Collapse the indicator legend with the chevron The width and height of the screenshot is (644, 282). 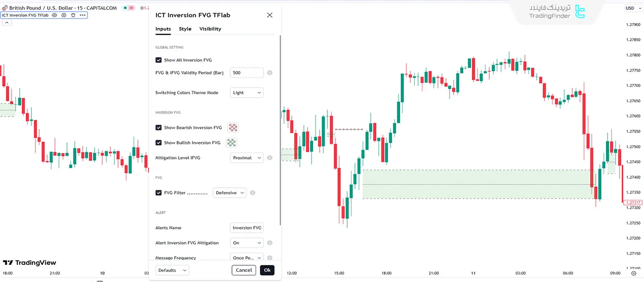pos(7,23)
